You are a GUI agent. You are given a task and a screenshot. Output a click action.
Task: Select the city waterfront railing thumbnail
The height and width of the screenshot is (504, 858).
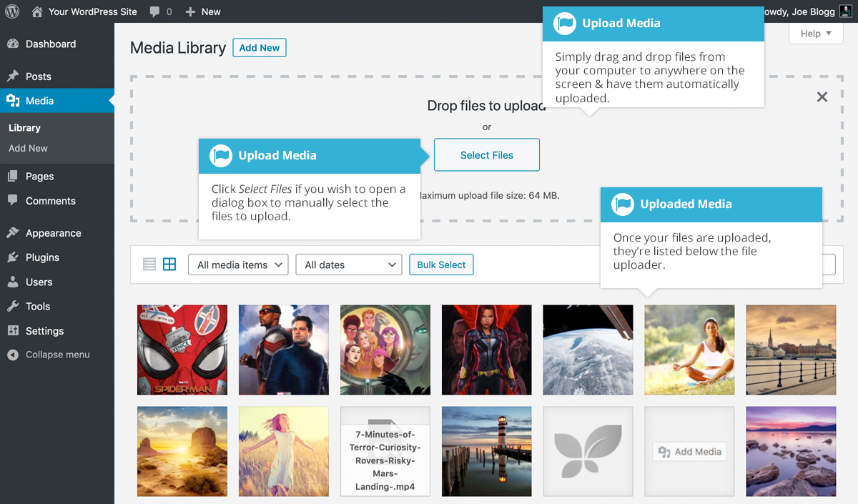[x=792, y=350]
